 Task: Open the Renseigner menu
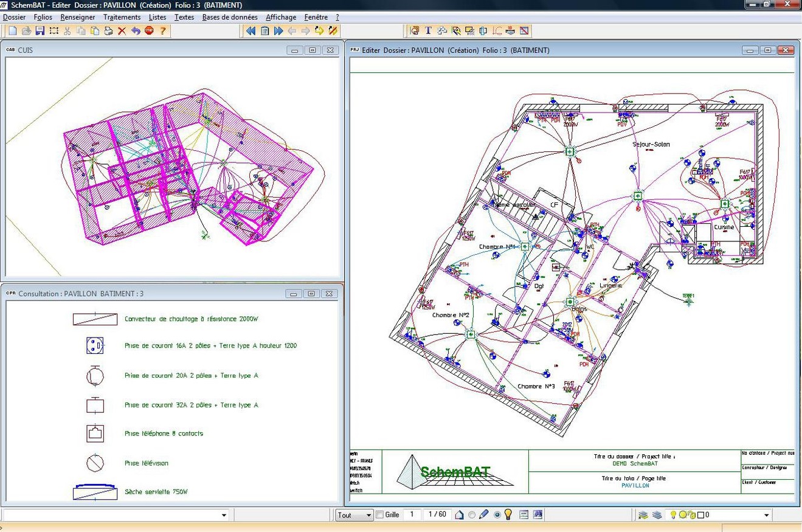(x=78, y=17)
